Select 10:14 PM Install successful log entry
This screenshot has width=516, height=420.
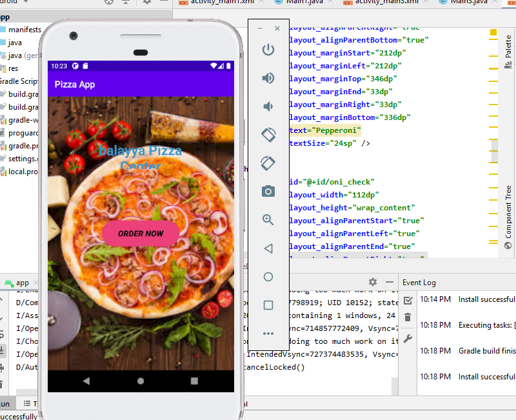pos(468,299)
